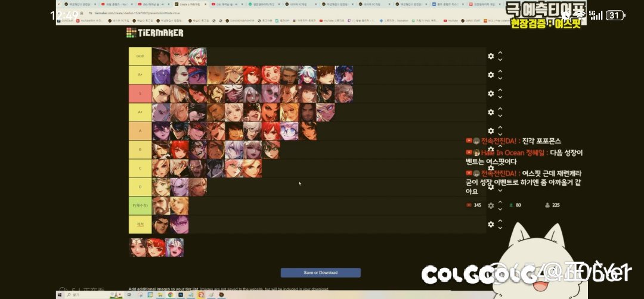The height and width of the screenshot is (299, 644).
Task: Move the bottom tier row up with chevron
Action: click(x=500, y=221)
